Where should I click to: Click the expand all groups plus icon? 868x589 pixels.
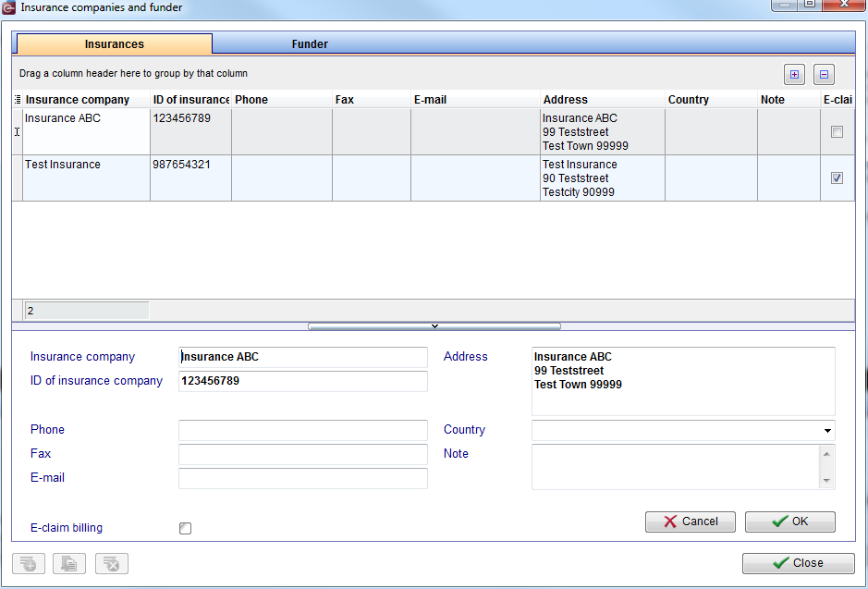tap(794, 74)
